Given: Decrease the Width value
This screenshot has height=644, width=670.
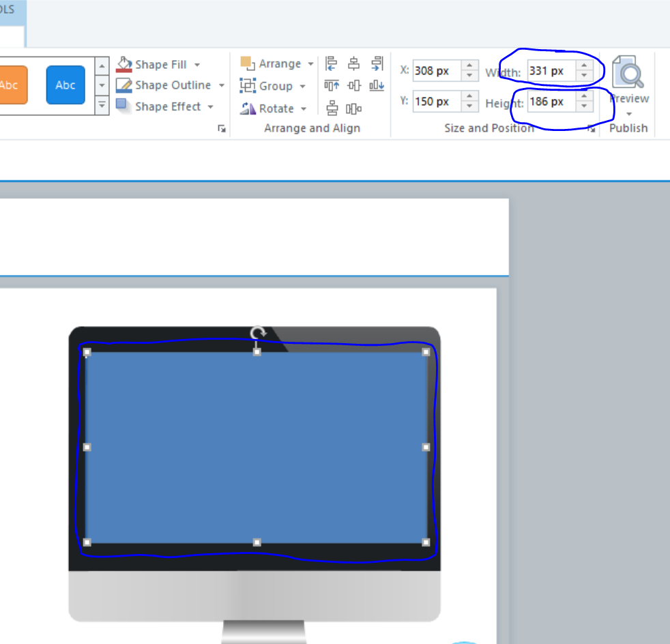Looking at the screenshot, I should (584, 76).
